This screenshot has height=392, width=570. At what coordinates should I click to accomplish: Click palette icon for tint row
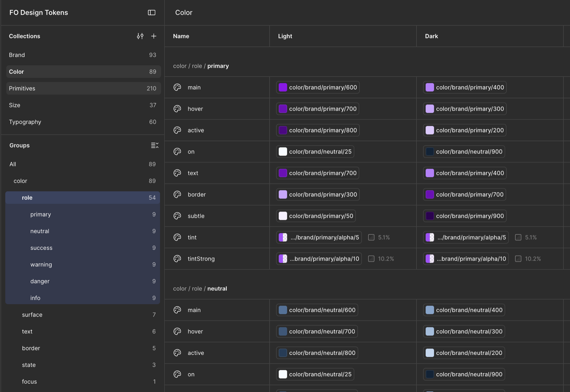(177, 237)
